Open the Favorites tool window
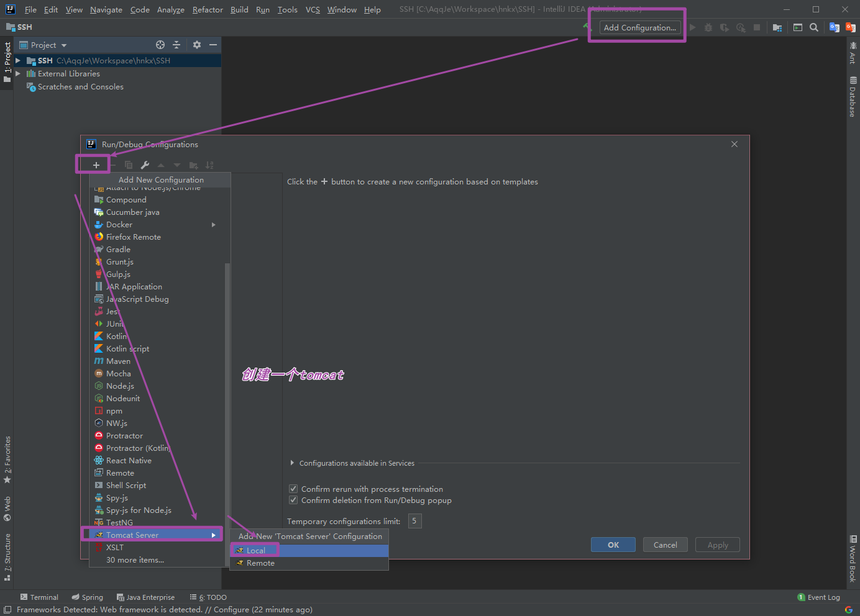 click(x=7, y=460)
